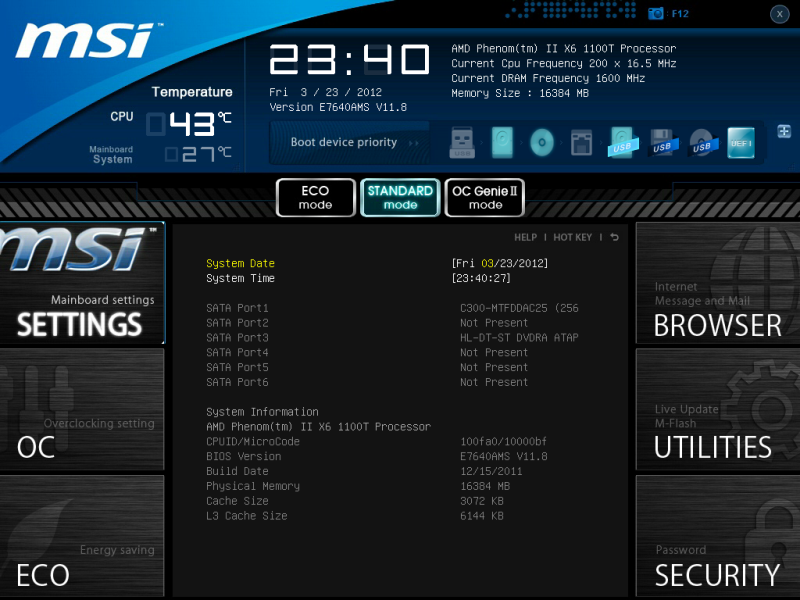Click the MSI logo in top banner

(87, 41)
